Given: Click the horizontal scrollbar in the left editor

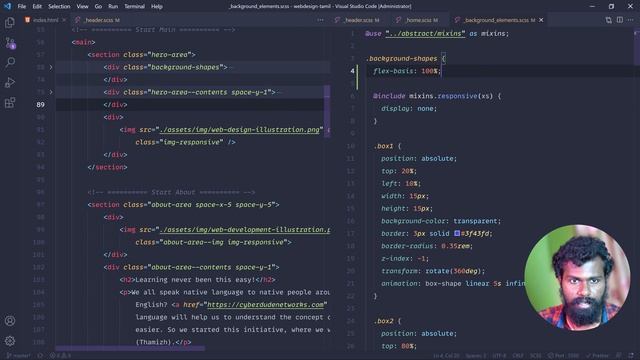Looking at the screenshot, I should 130,349.
